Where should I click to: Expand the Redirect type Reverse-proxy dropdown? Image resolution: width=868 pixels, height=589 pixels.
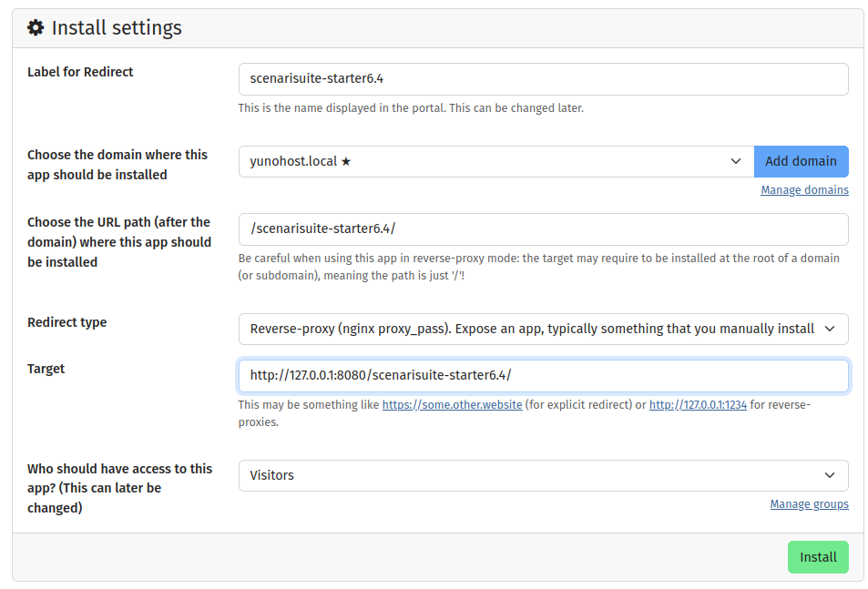[x=543, y=329]
